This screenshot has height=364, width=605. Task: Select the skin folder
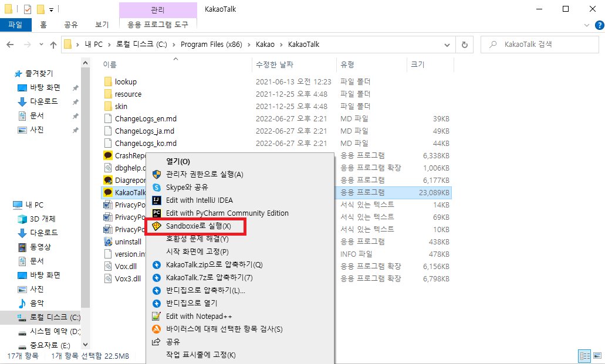point(121,107)
